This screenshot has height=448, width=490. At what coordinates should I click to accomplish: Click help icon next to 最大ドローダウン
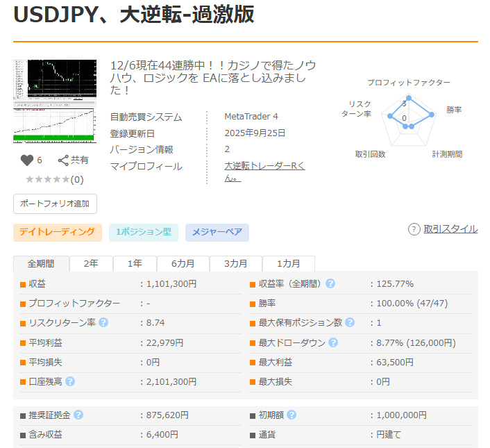pyautogui.click(x=333, y=342)
